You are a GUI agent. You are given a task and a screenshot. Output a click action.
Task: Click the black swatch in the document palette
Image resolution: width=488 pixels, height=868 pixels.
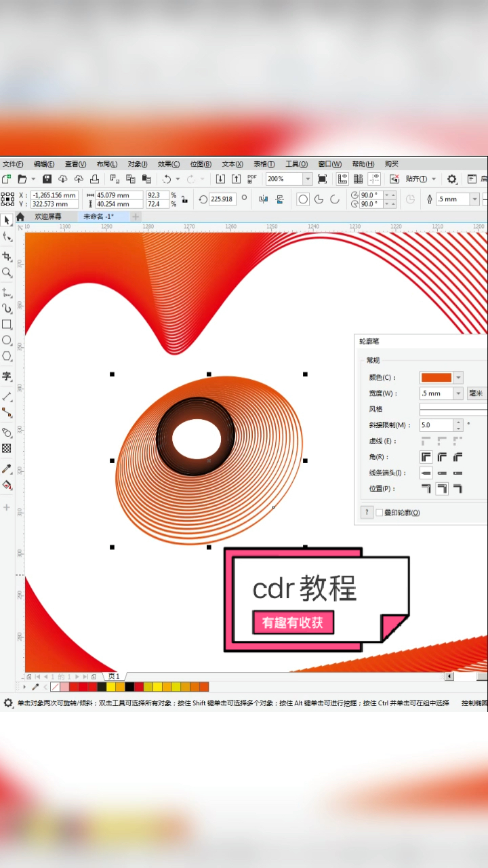129,687
